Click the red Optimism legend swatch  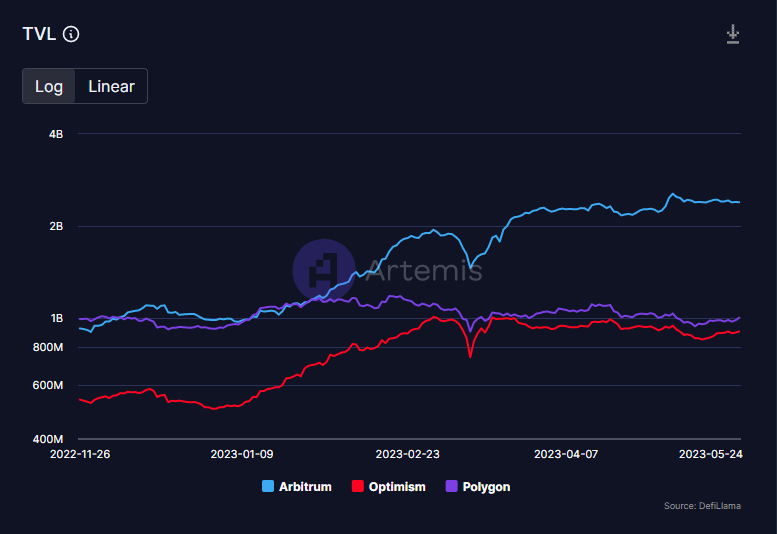coord(357,486)
